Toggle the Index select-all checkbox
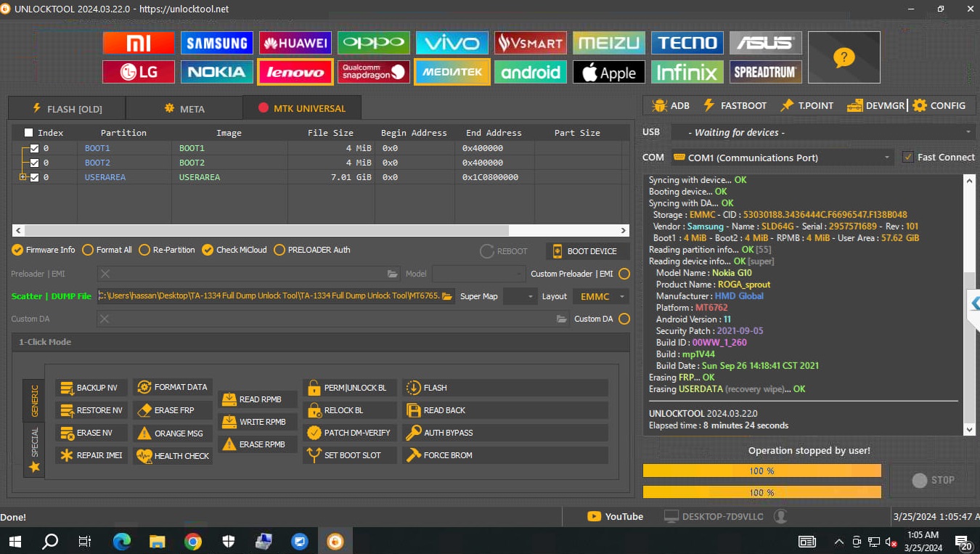 tap(28, 133)
